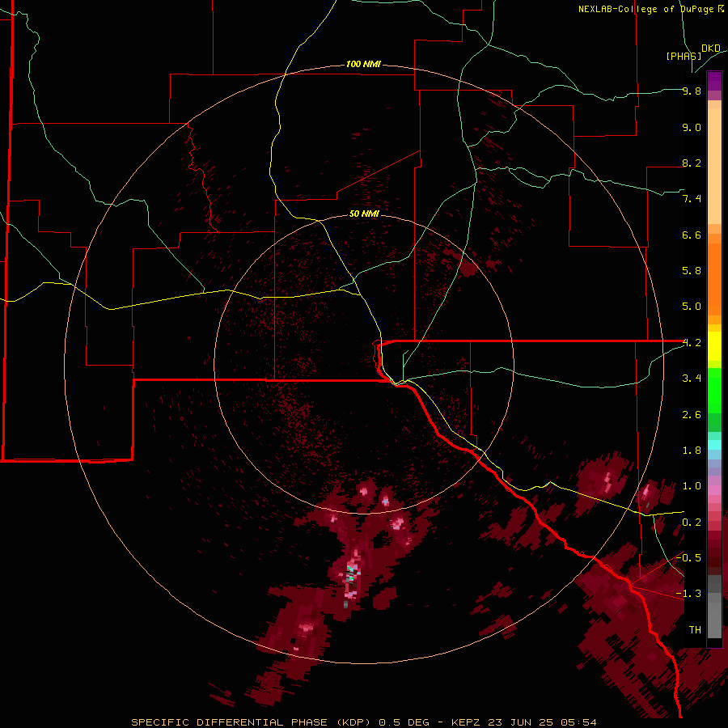
Task: Click the 23 JUN 25 date in the caption
Action: point(520,722)
